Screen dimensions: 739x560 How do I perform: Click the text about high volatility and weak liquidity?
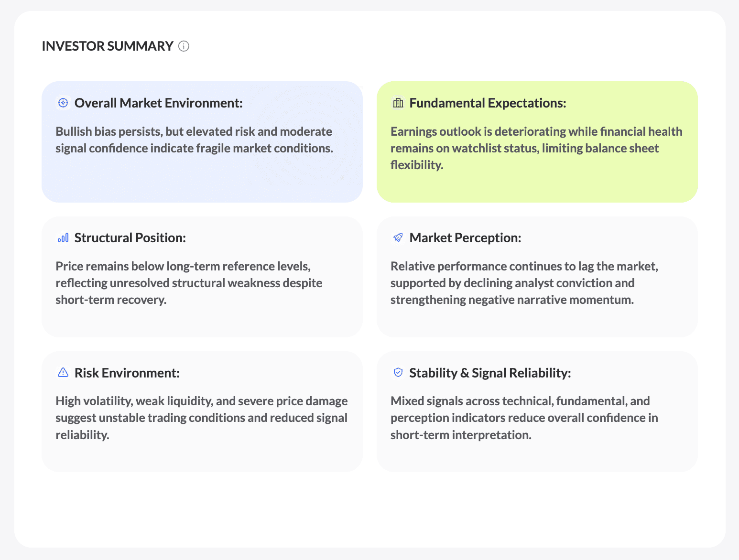pyautogui.click(x=201, y=418)
